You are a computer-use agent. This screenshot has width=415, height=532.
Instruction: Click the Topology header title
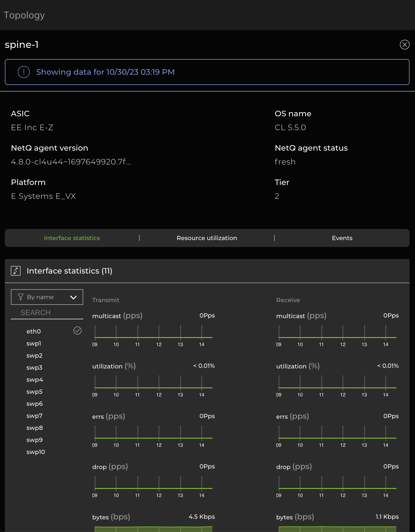[x=24, y=15]
